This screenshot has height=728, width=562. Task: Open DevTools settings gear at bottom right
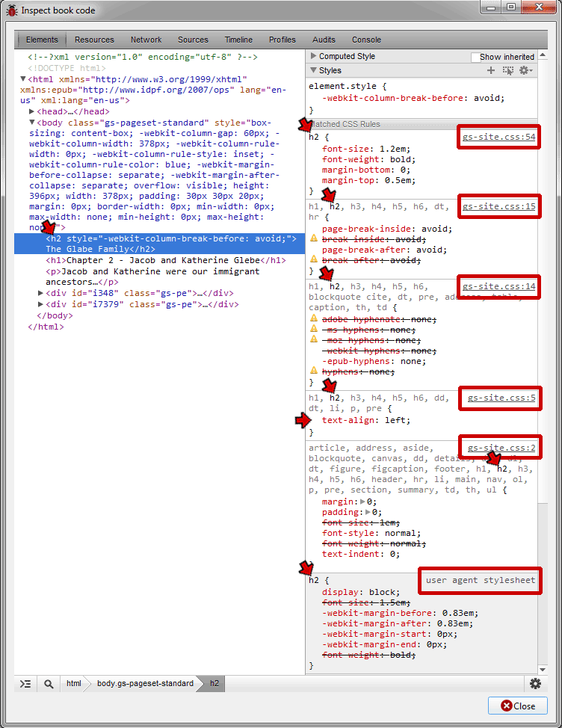pyautogui.click(x=535, y=683)
